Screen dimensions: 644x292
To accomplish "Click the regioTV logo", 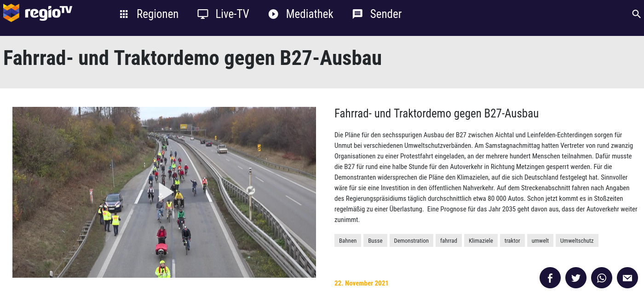I will point(38,13).
